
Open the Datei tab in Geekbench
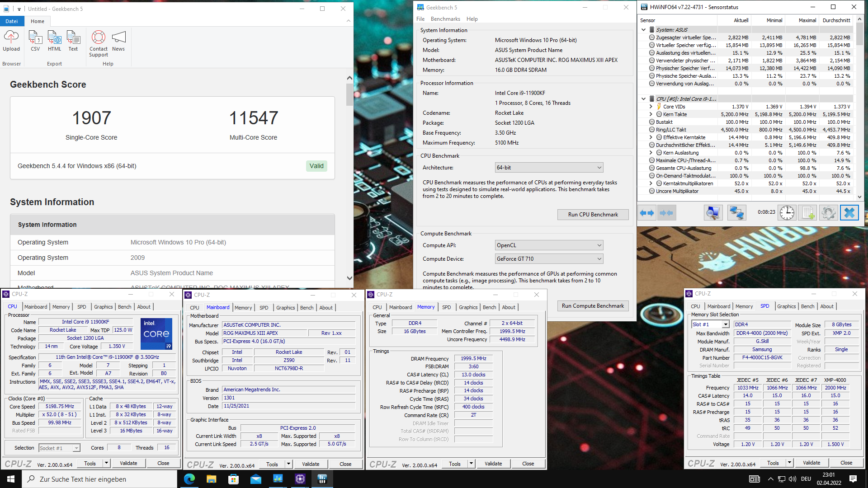pos(12,21)
